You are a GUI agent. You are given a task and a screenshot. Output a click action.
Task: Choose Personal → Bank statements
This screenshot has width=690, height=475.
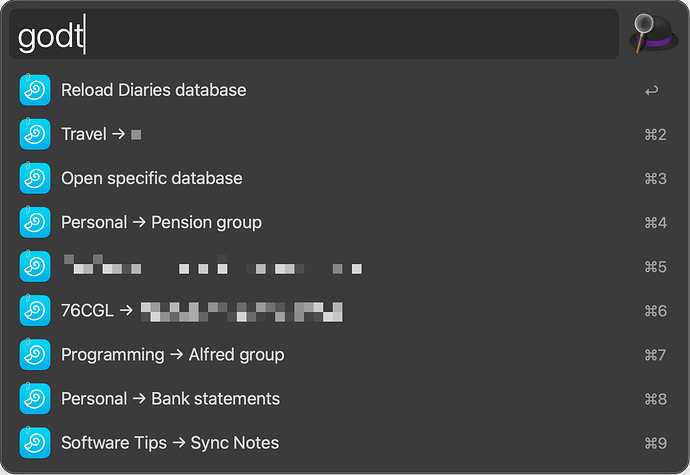[170, 398]
